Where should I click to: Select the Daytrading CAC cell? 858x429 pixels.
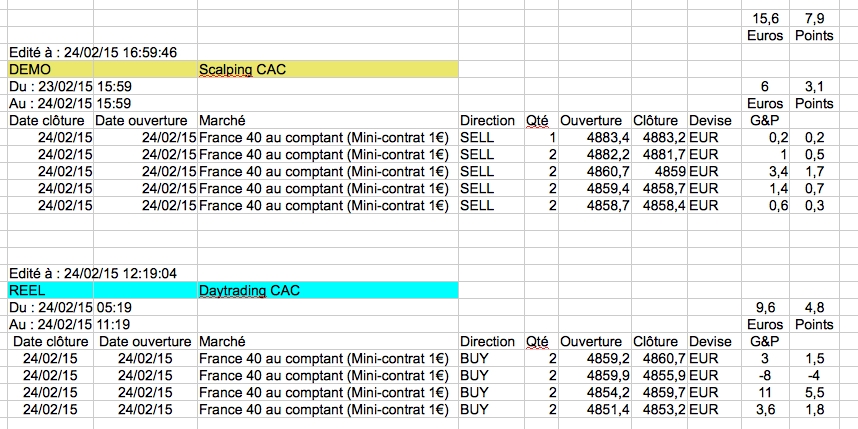(250, 291)
